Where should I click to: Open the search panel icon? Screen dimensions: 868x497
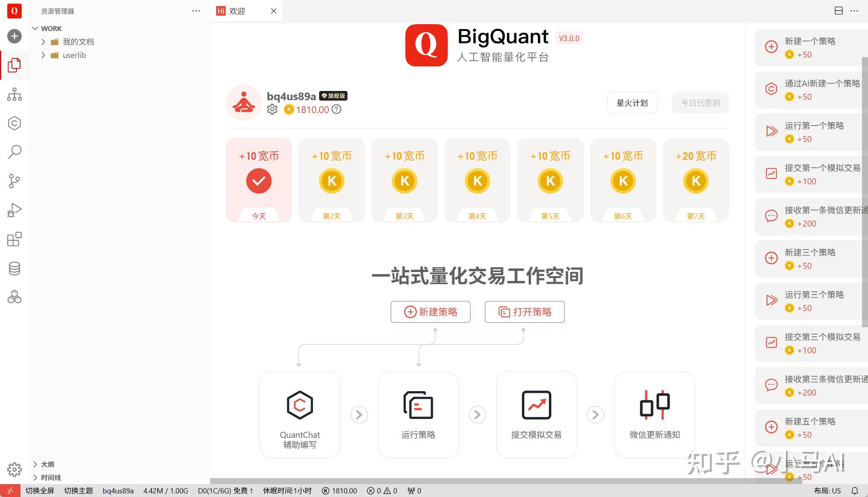(x=14, y=152)
